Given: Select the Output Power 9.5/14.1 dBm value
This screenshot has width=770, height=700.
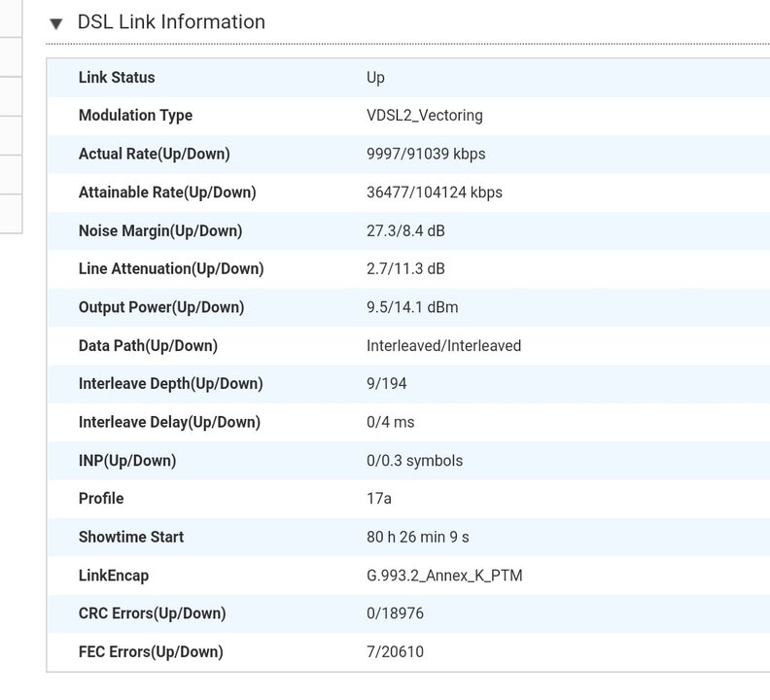Looking at the screenshot, I should [412, 307].
